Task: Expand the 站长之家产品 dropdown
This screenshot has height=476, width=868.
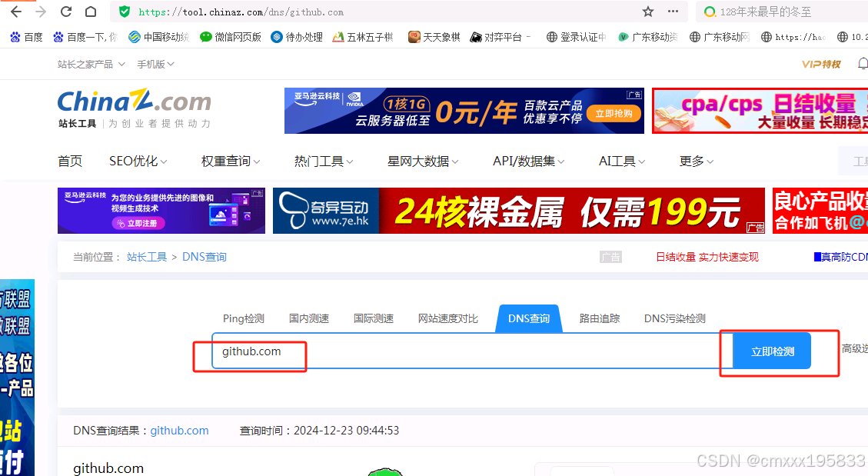Action: pyautogui.click(x=91, y=64)
